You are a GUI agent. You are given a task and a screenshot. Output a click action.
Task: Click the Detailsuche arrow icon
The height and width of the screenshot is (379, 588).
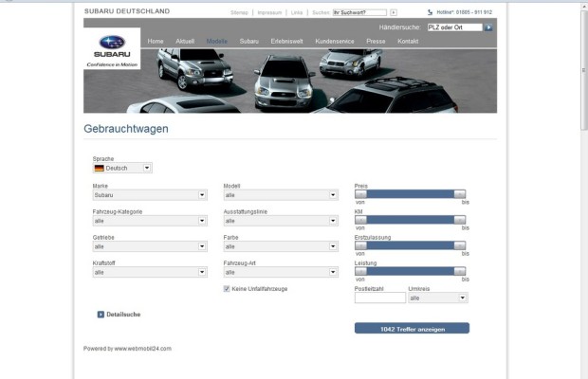101,315
